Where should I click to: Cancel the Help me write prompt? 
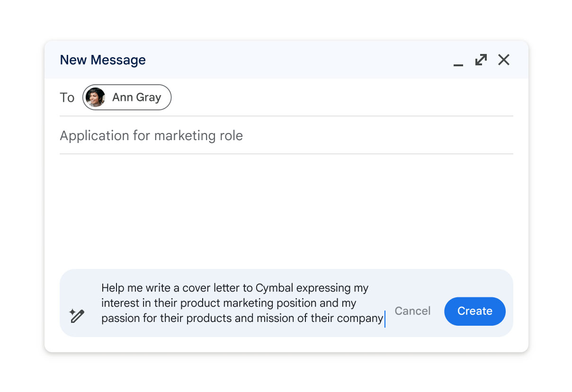tap(412, 311)
